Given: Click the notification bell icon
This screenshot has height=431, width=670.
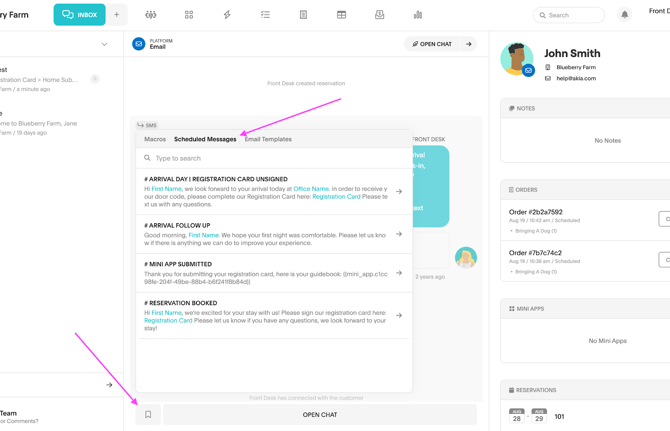Looking at the screenshot, I should (x=625, y=15).
